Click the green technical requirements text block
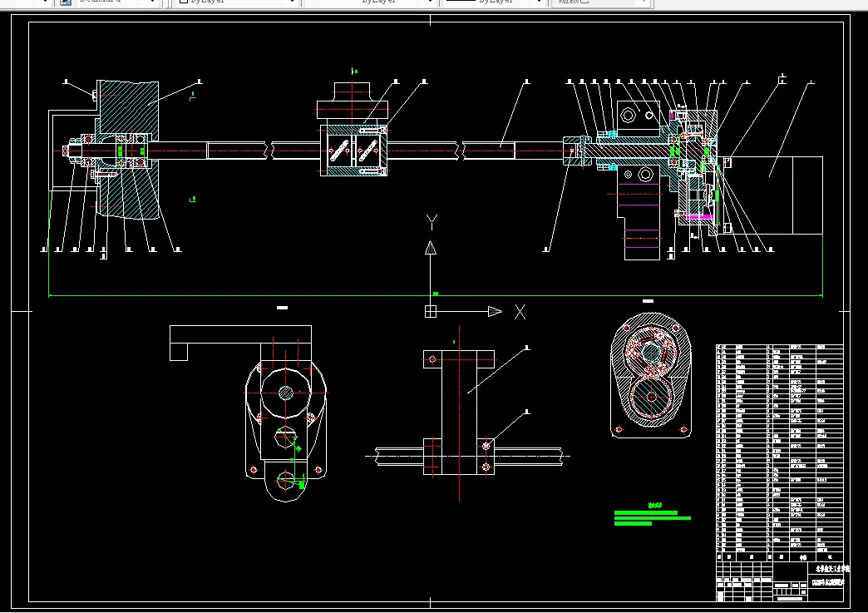 [652, 518]
